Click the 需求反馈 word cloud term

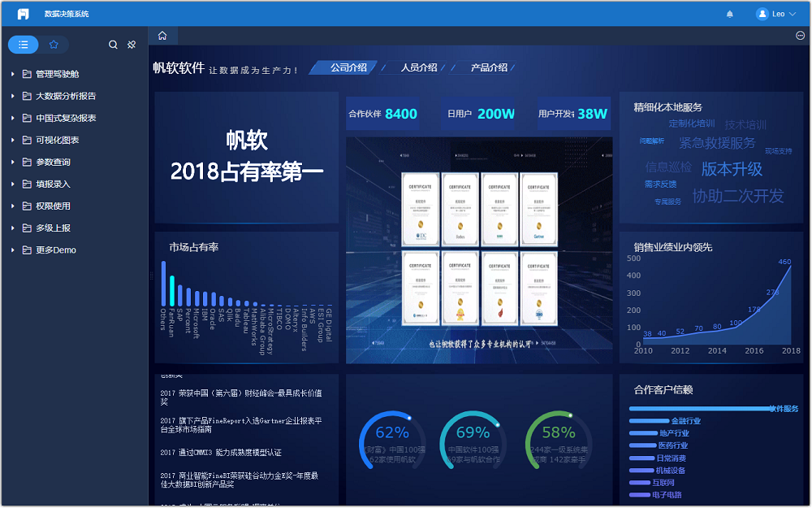click(660, 184)
